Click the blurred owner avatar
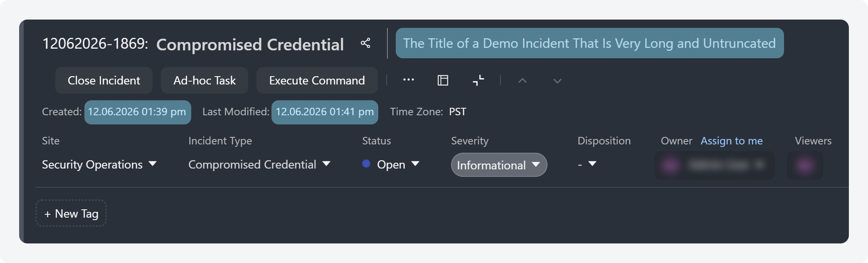Screen dimensions: 868x263 [671, 165]
